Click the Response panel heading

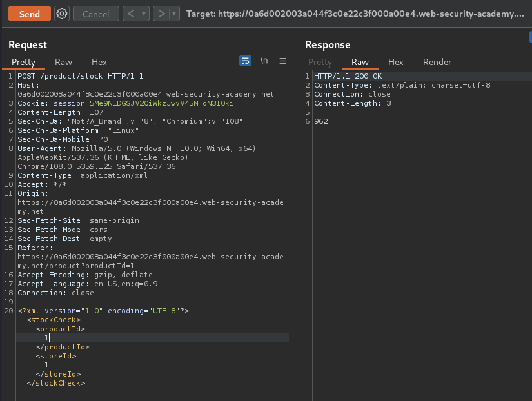[328, 44]
